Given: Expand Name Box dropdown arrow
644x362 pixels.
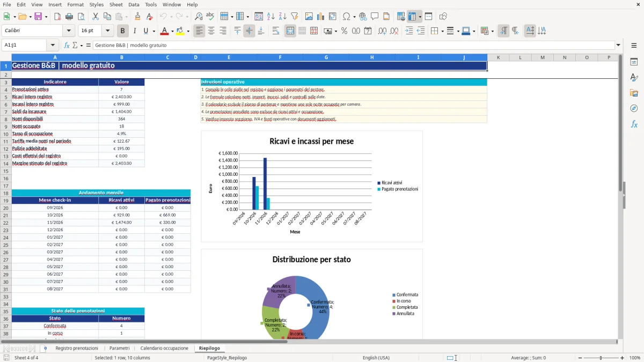Looking at the screenshot, I should point(53,45).
